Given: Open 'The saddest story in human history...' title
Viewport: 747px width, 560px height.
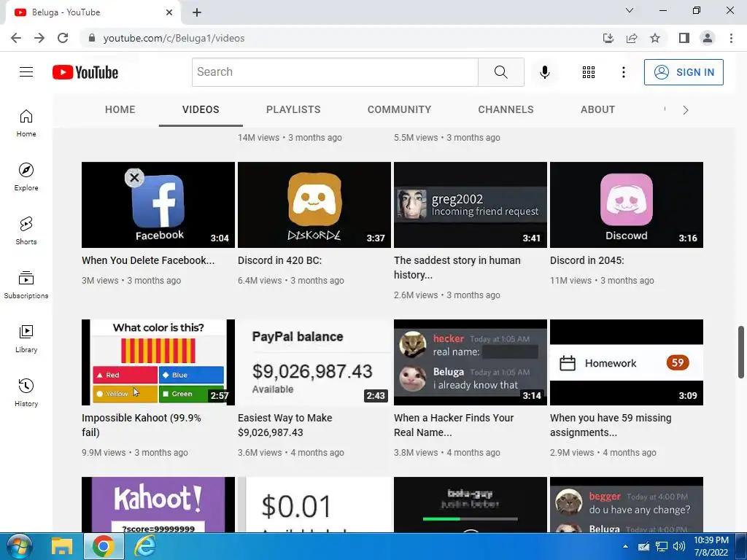Looking at the screenshot, I should point(457,268).
